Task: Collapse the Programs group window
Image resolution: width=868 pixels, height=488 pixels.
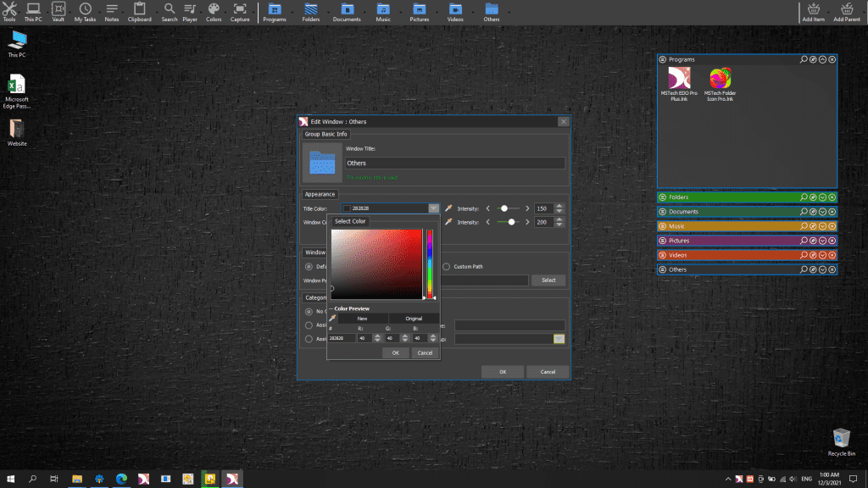Action: click(x=822, y=59)
